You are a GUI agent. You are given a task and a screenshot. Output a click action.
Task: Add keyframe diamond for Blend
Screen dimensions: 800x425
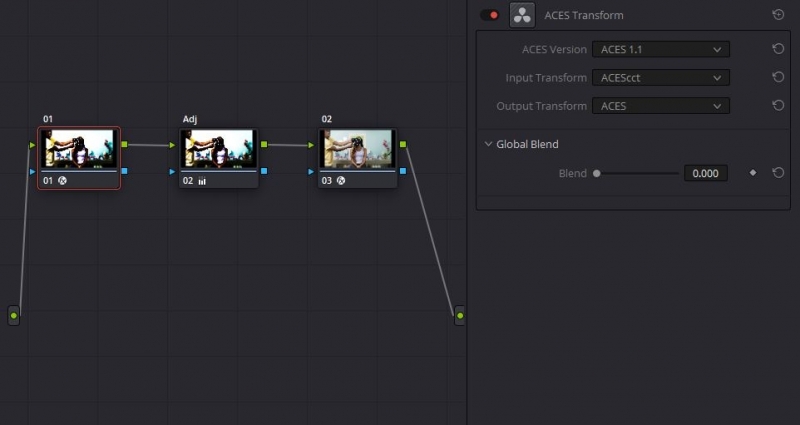(x=753, y=173)
